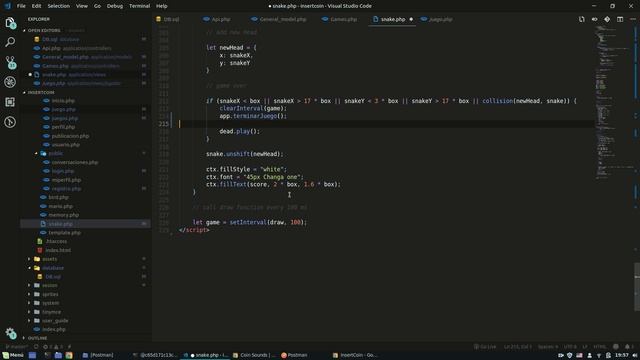
Task: Open the Manage gear menu
Action: click(10, 333)
